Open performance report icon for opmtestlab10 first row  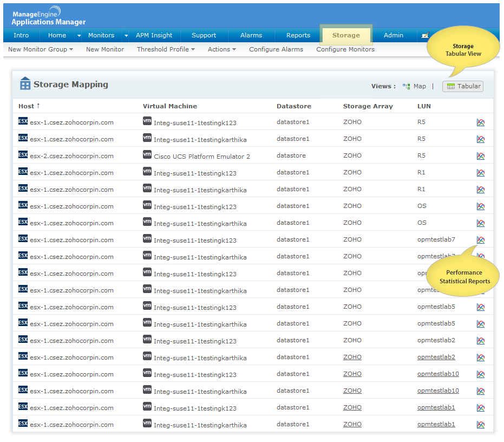480,374
